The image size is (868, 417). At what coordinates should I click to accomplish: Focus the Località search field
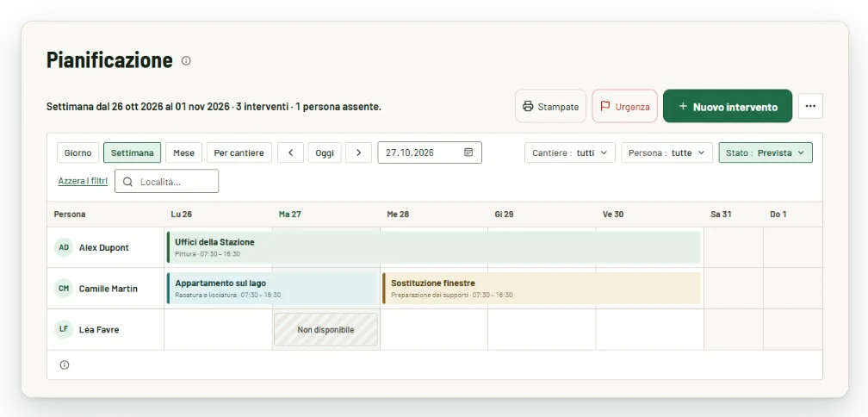point(167,181)
